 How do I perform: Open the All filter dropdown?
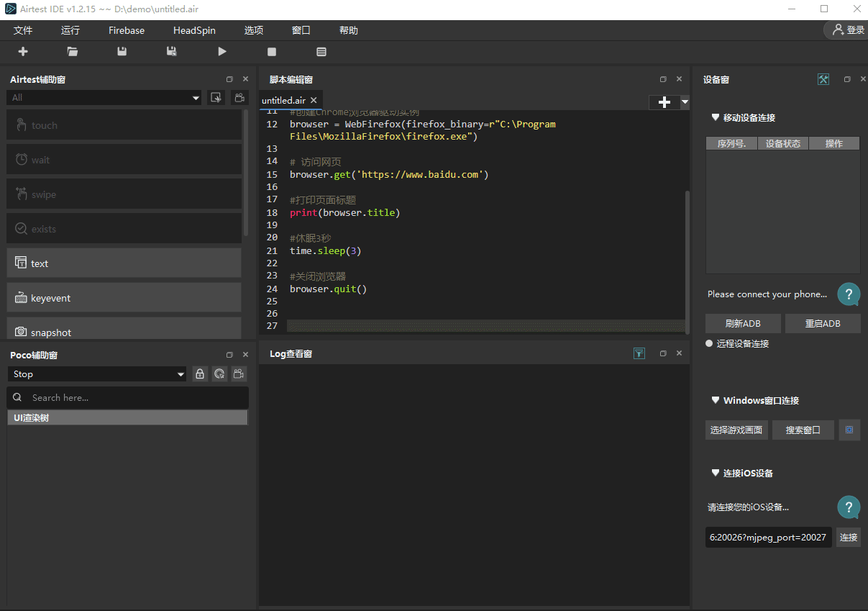tap(104, 98)
